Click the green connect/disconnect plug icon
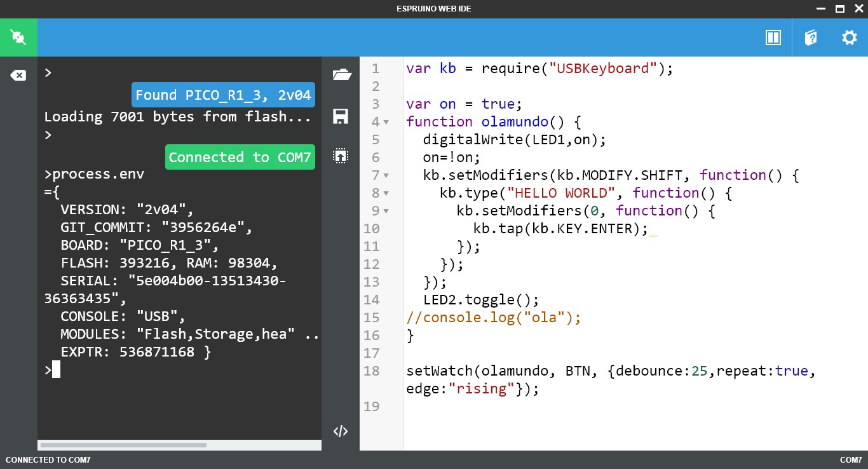 [18, 37]
